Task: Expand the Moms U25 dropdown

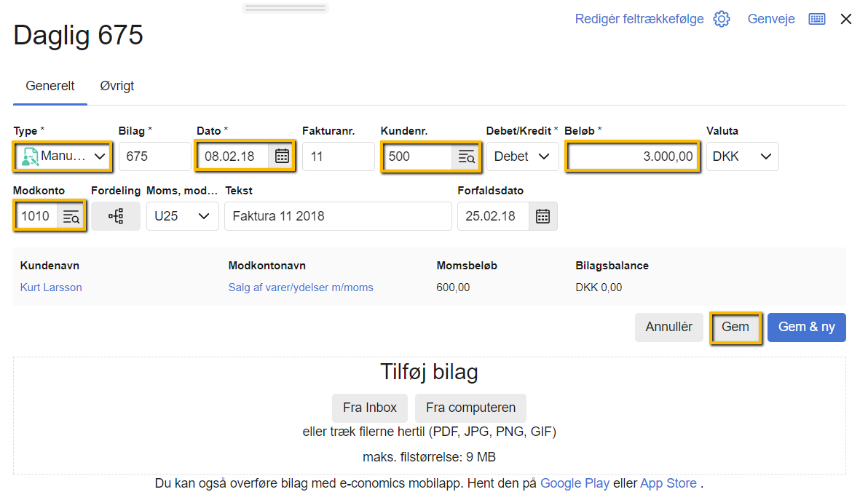Action: click(182, 216)
